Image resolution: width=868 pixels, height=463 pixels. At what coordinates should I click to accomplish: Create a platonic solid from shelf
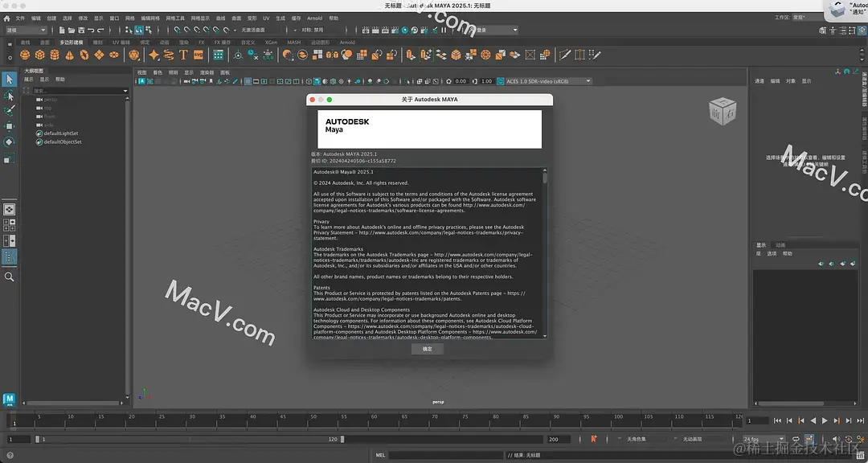(133, 55)
